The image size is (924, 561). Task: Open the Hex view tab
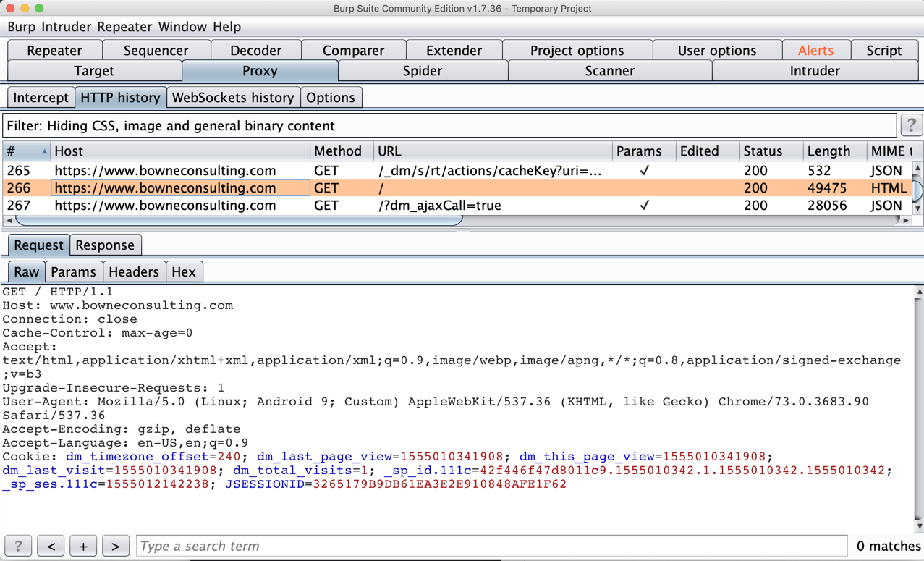click(183, 272)
